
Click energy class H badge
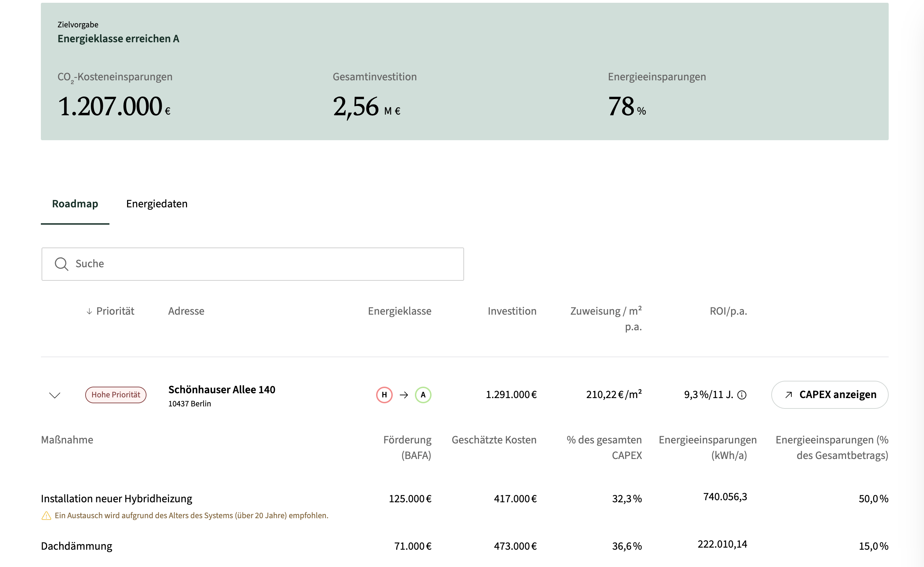point(384,395)
